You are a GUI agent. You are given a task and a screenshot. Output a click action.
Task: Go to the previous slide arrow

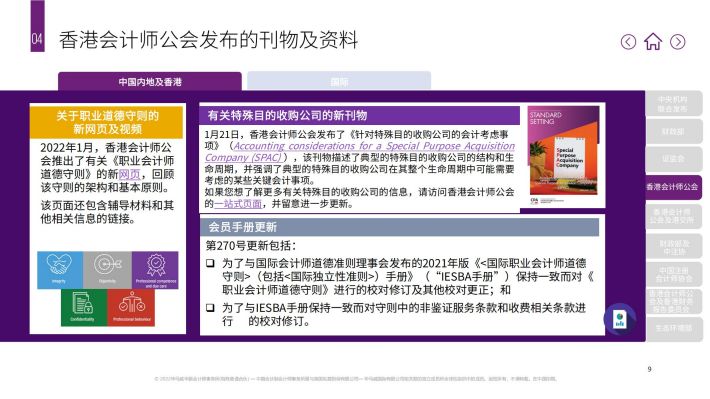tap(628, 42)
